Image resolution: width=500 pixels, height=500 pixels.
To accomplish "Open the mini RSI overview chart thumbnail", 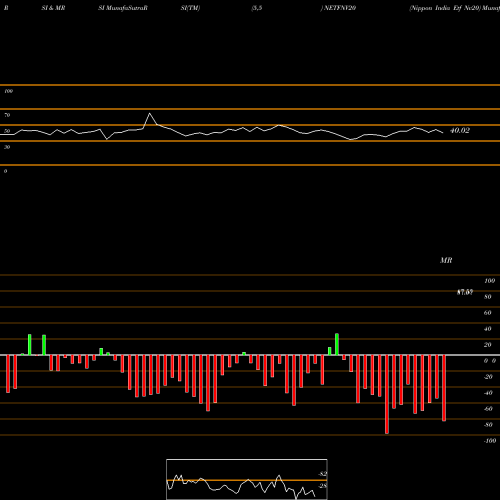I will tap(247, 479).
